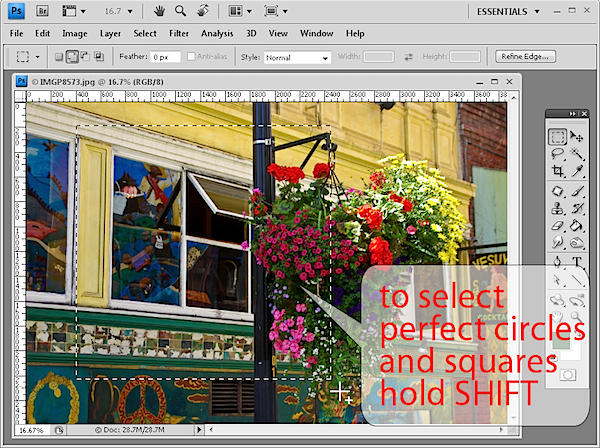Expand the status bar info arrow menu
The width and height of the screenshot is (600, 448).
coord(199,430)
